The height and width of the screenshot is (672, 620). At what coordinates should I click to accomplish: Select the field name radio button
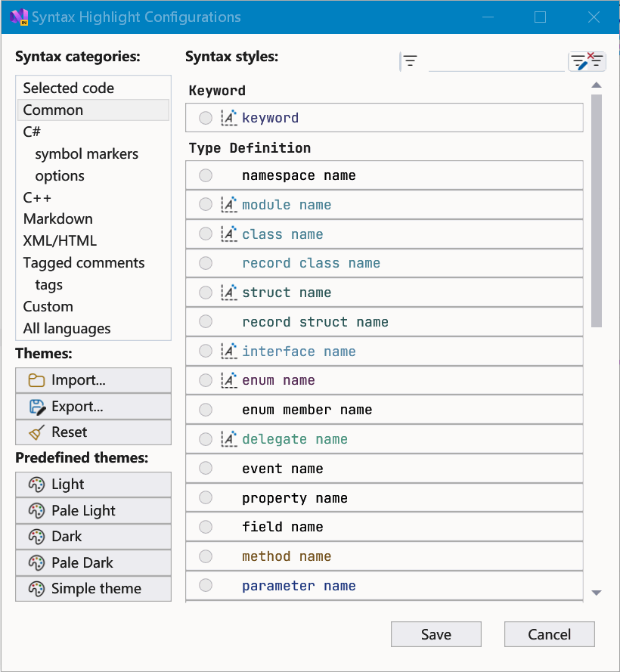point(206,527)
